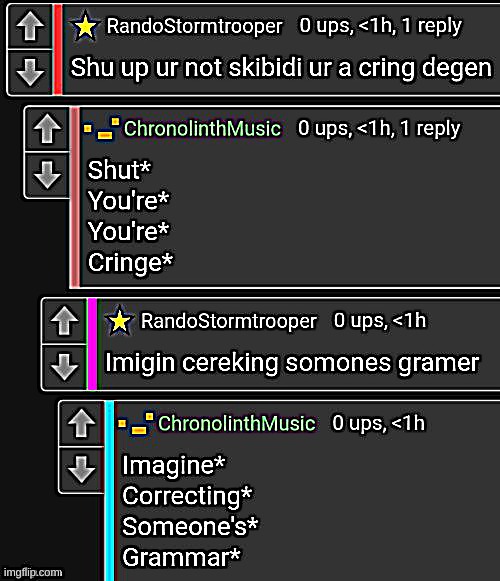
Task: Downvote the "Imigin cereking" comment
Action: point(64,366)
